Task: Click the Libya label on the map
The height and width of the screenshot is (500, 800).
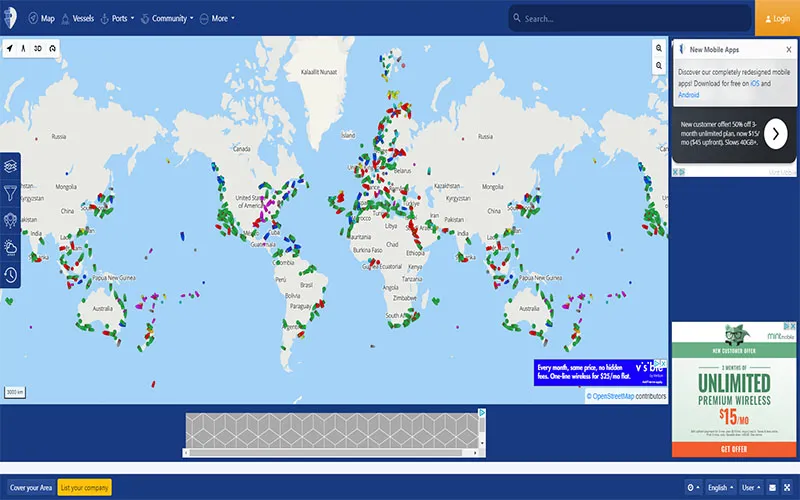Action: [x=391, y=226]
